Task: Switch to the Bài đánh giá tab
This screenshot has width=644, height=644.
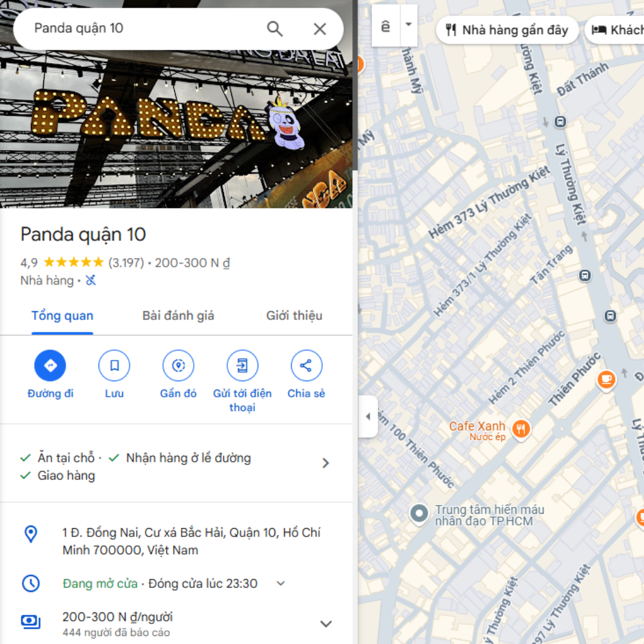Action: click(x=178, y=316)
